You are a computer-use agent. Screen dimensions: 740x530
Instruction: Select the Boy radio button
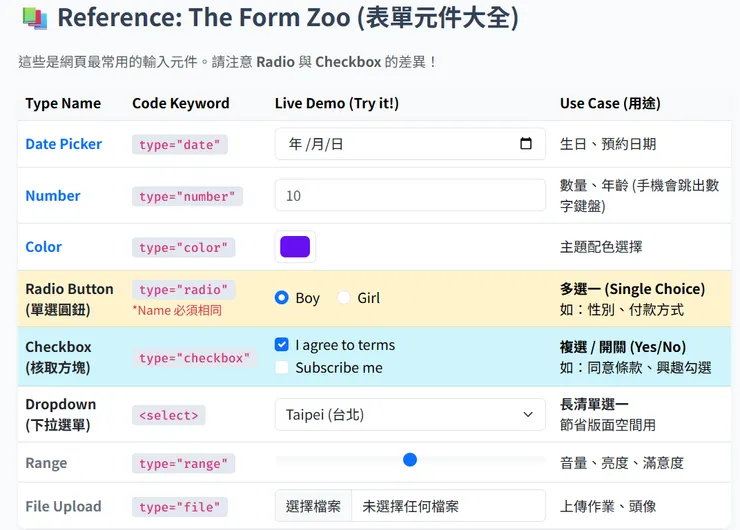click(282, 298)
